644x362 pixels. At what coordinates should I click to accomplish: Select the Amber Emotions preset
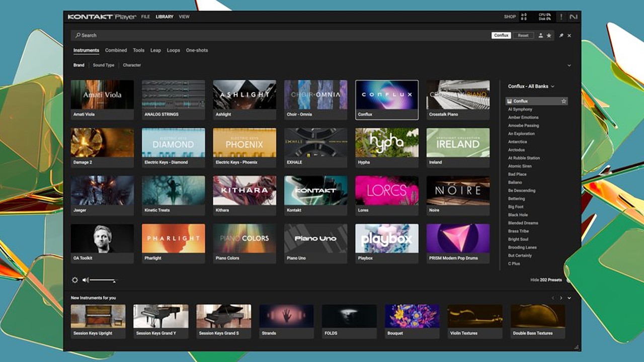523,117
